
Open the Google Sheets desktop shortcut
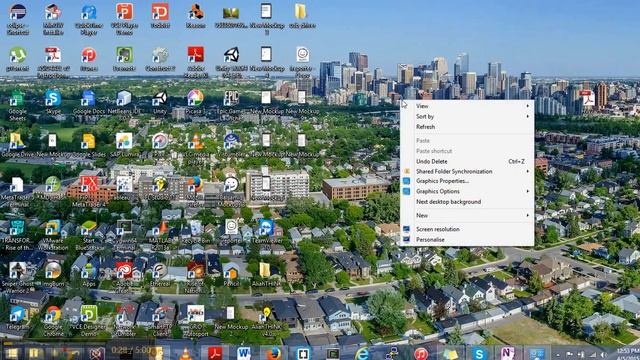(17, 105)
